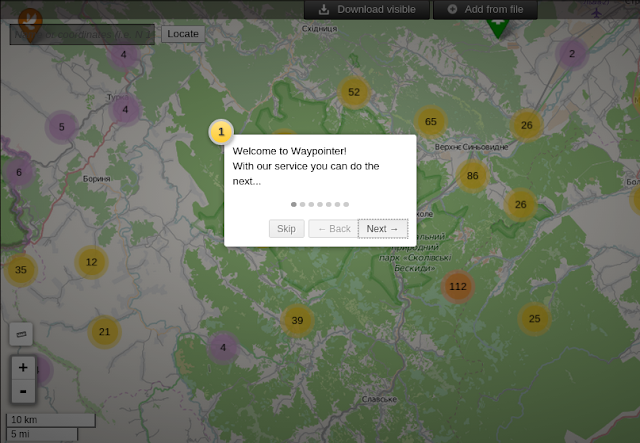Open the purple 2 waypoint cluster

(x=572, y=53)
